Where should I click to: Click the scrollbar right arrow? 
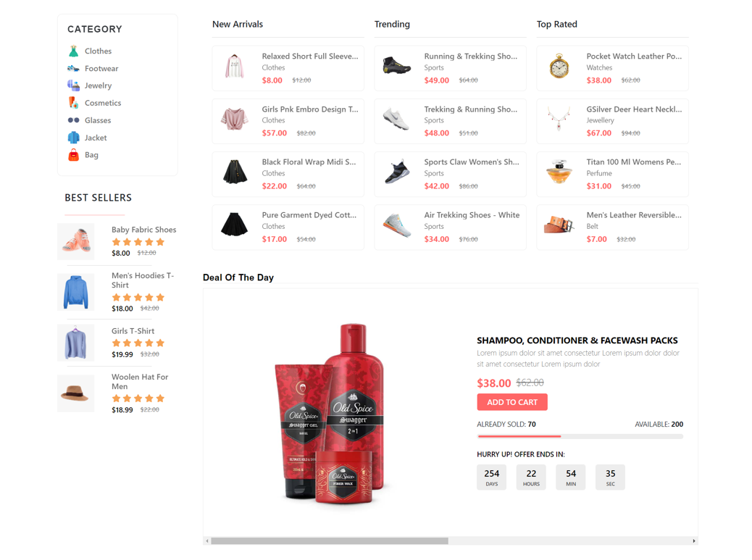point(694,541)
